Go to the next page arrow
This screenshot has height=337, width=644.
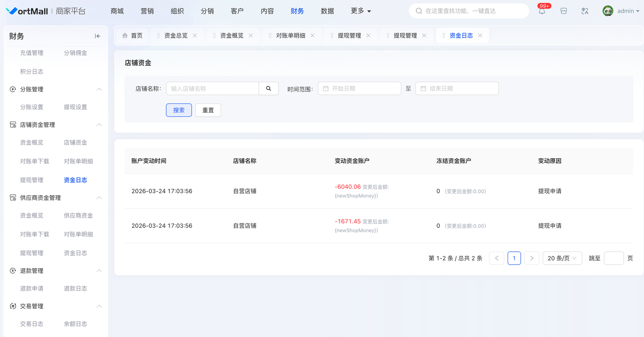532,258
